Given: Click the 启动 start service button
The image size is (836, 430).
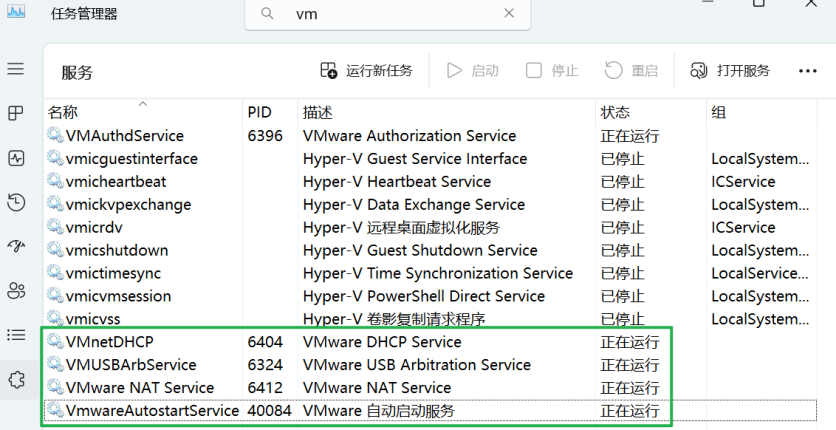Looking at the screenshot, I should coord(472,70).
